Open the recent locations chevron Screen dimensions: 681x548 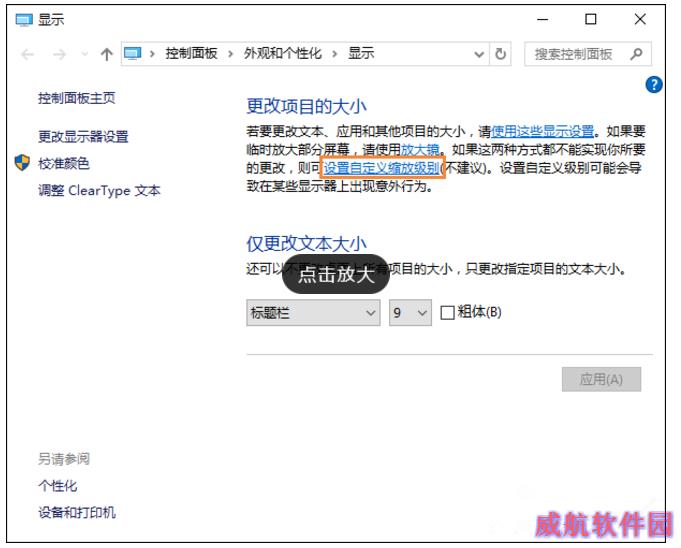(x=84, y=55)
